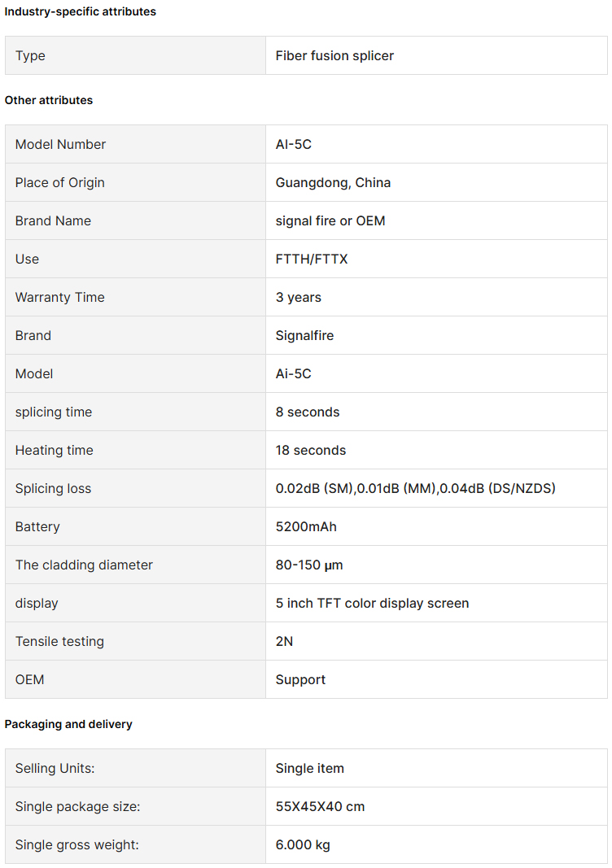Click the OEM 'Support' value
Viewport: 612px width, 868px height.
pyautogui.click(x=300, y=679)
